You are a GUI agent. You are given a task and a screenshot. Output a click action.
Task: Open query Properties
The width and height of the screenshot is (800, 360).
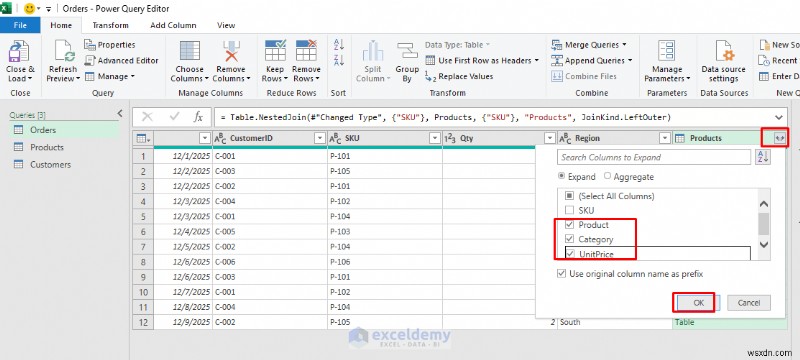click(110, 45)
